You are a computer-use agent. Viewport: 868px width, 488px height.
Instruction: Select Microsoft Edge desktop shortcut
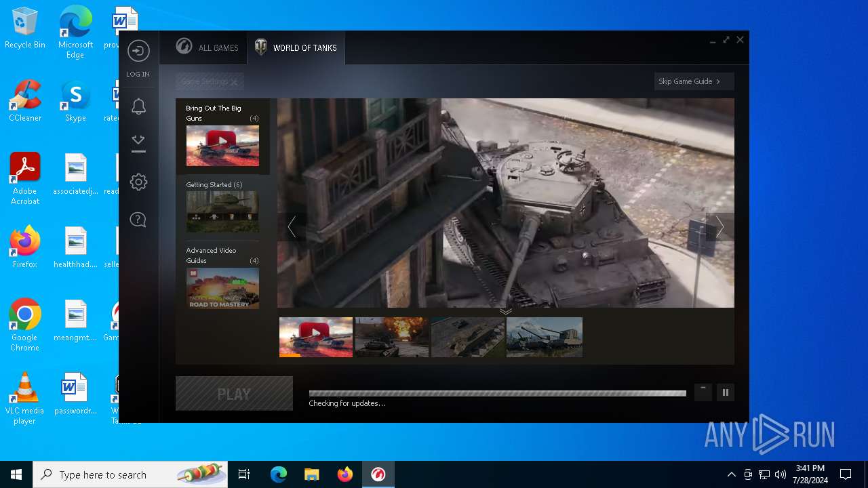pyautogui.click(x=75, y=33)
